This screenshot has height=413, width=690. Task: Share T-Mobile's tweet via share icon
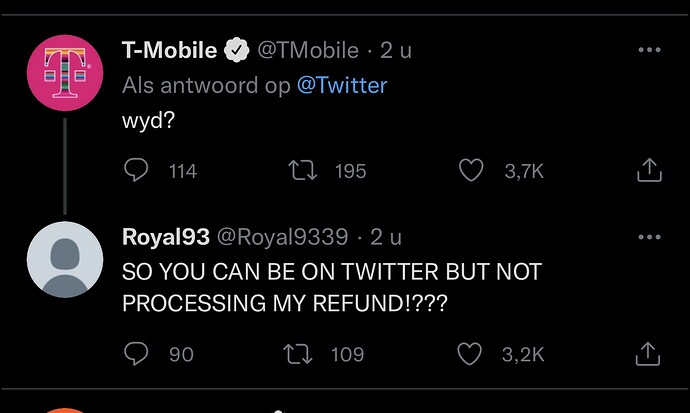click(649, 170)
